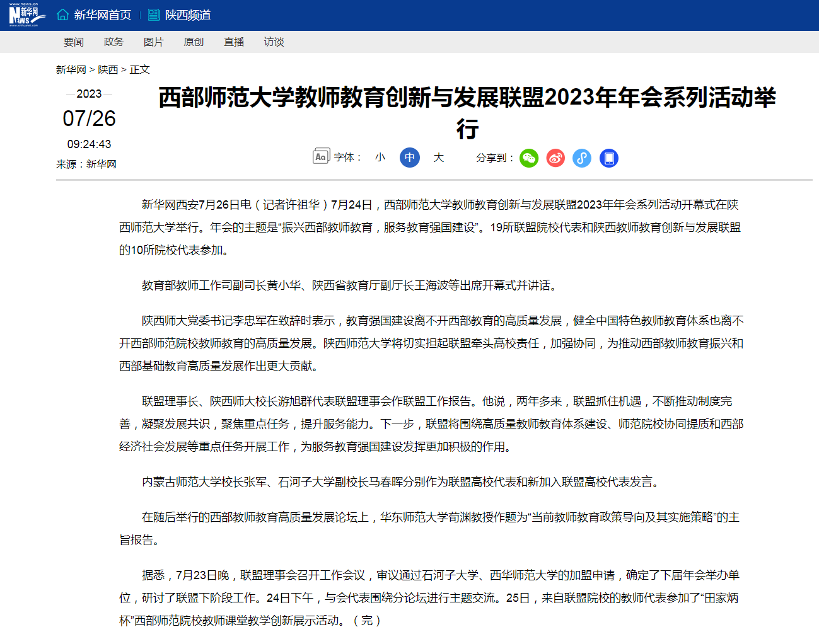
Task: Share the article to Weibo
Action: point(555,158)
